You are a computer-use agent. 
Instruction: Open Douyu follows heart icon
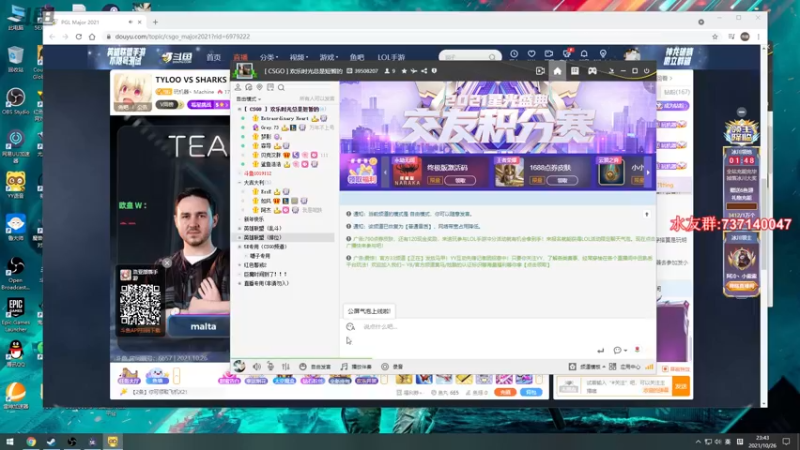tap(531, 54)
